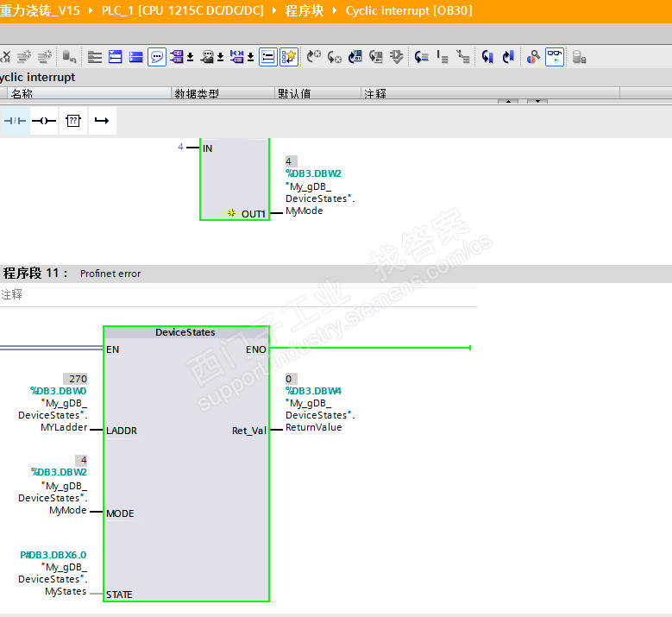Select pointer P#DB3.DBX6.0 at STATE
Screen dimensions: 672x617
tap(53, 555)
